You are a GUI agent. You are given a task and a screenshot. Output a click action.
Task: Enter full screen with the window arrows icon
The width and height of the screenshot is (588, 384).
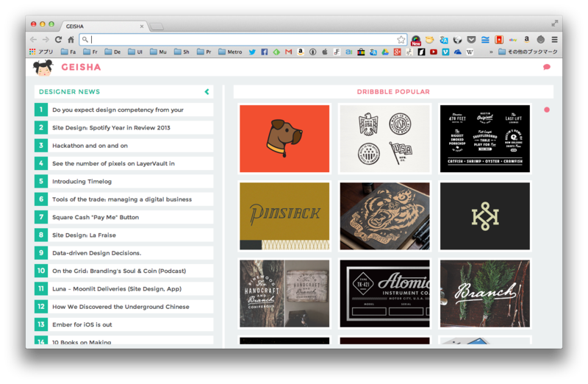[x=555, y=24]
